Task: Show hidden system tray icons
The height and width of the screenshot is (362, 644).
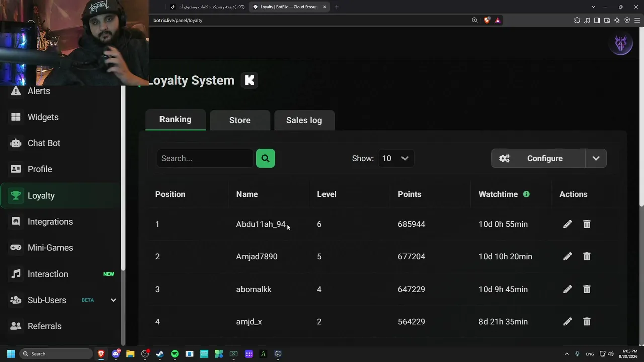Action: coord(566,354)
